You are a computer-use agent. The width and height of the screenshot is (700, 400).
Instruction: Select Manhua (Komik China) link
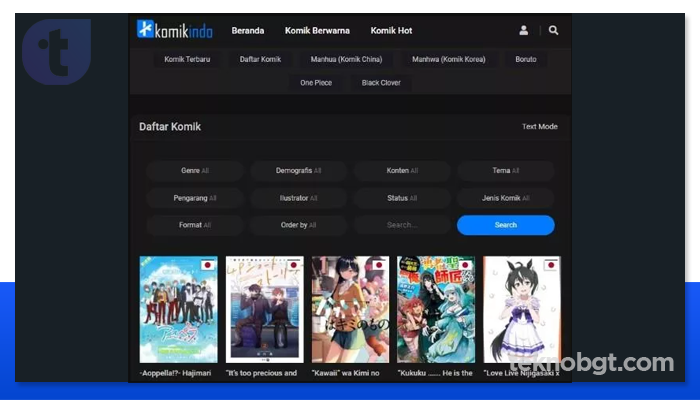coord(346,59)
